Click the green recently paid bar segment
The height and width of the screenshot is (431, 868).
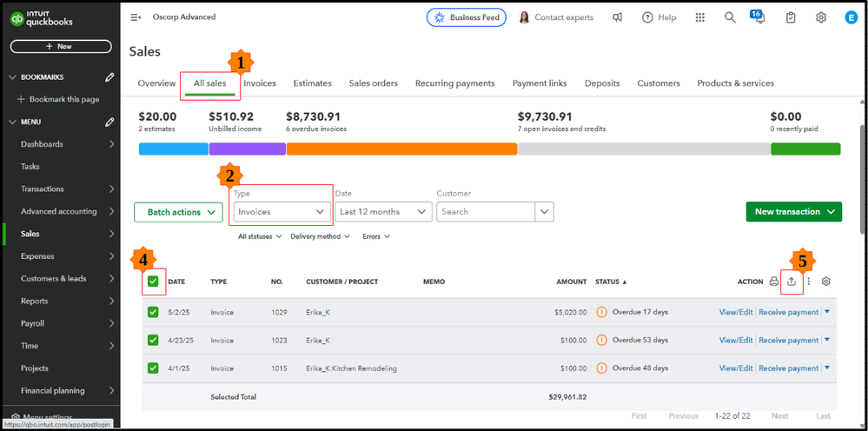tap(805, 149)
